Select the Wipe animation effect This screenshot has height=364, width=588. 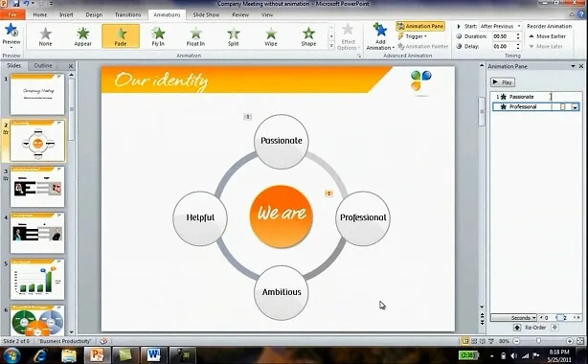(271, 36)
